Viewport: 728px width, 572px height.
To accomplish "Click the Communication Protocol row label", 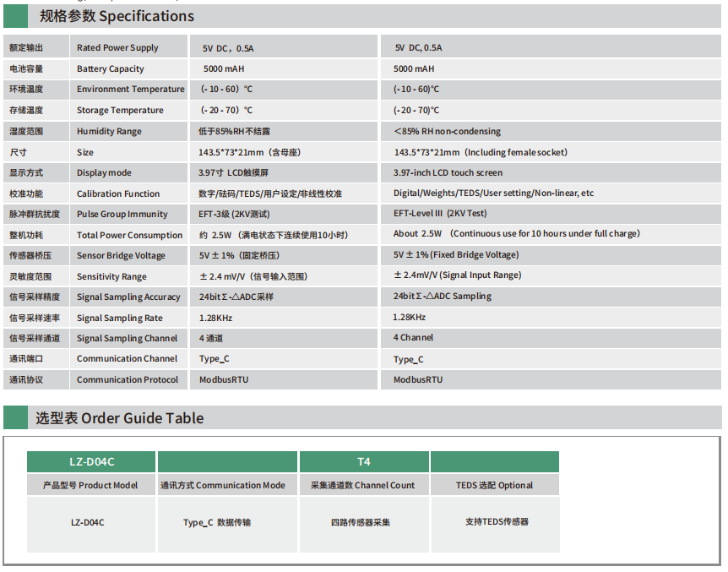I will point(128,380).
